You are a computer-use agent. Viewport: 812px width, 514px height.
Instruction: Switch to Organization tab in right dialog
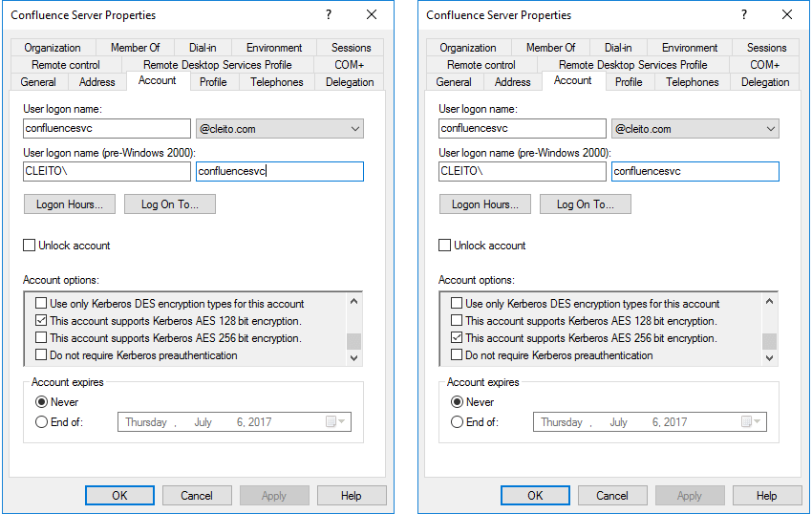pos(468,48)
